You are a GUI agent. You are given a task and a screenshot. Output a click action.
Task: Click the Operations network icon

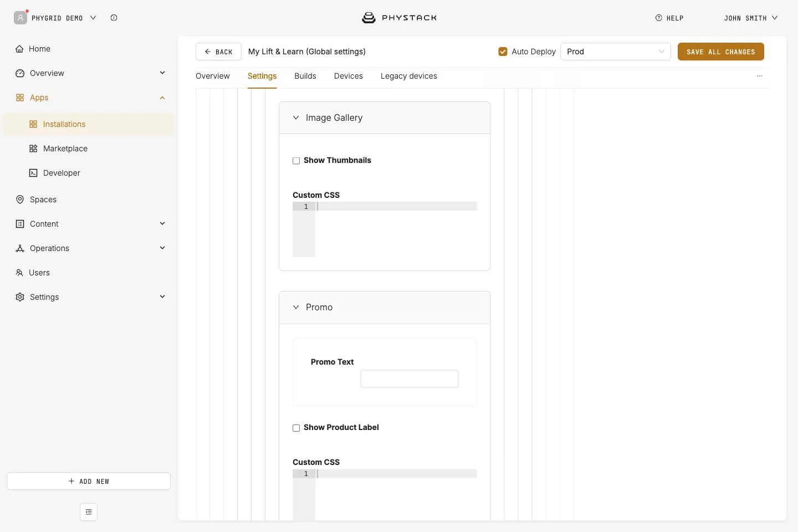pyautogui.click(x=20, y=248)
